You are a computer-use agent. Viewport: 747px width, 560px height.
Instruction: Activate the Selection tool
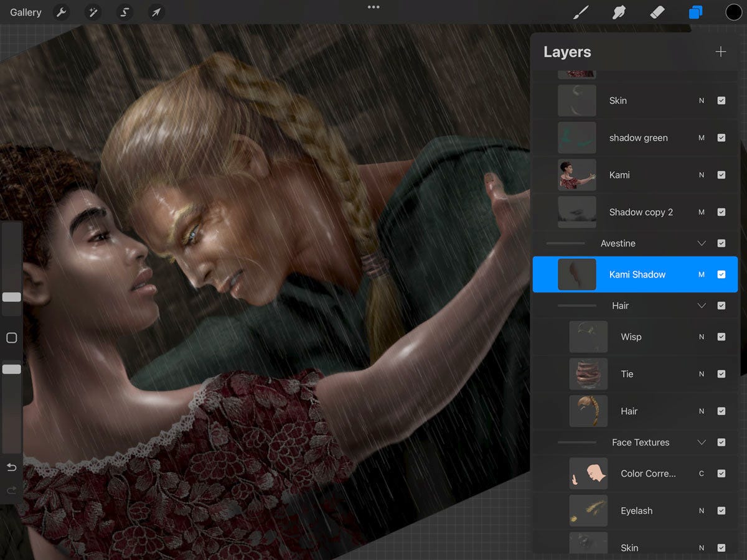(125, 12)
